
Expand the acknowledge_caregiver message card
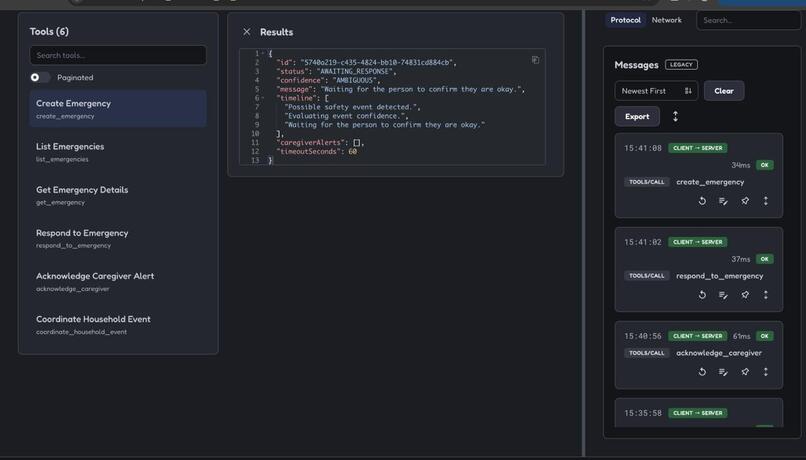766,372
